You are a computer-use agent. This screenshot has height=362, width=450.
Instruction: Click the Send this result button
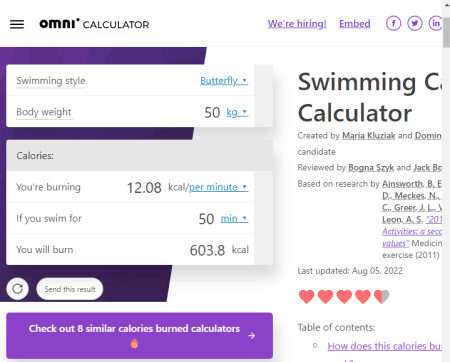[70, 289]
